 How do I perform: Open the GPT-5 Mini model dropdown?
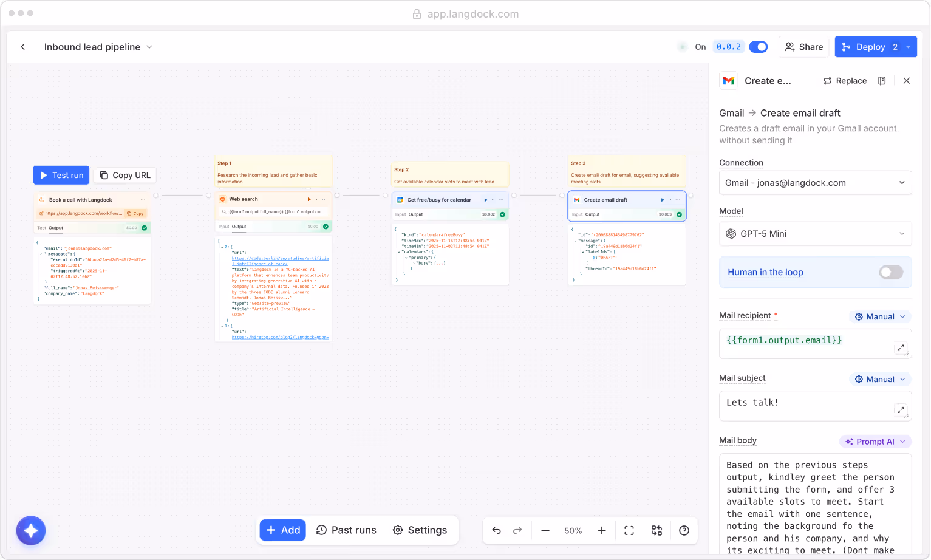(x=815, y=234)
